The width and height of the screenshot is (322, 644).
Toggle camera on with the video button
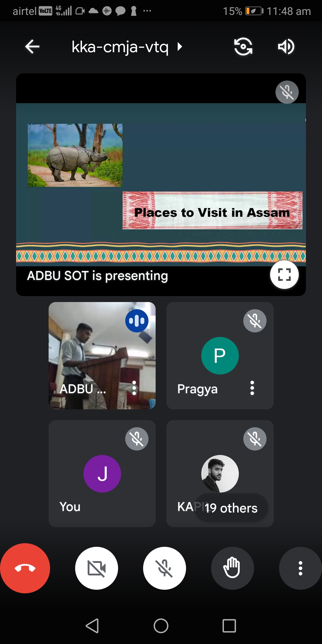(x=97, y=568)
